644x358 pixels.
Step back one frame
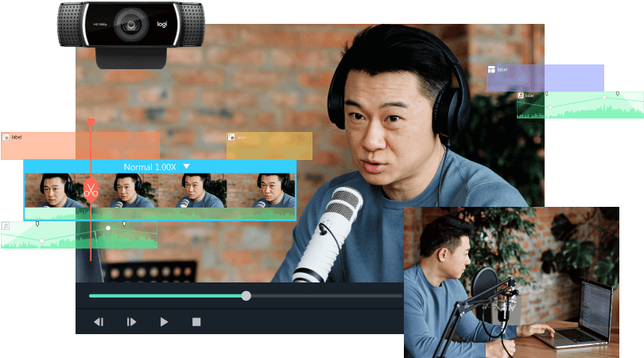pyautogui.click(x=99, y=322)
